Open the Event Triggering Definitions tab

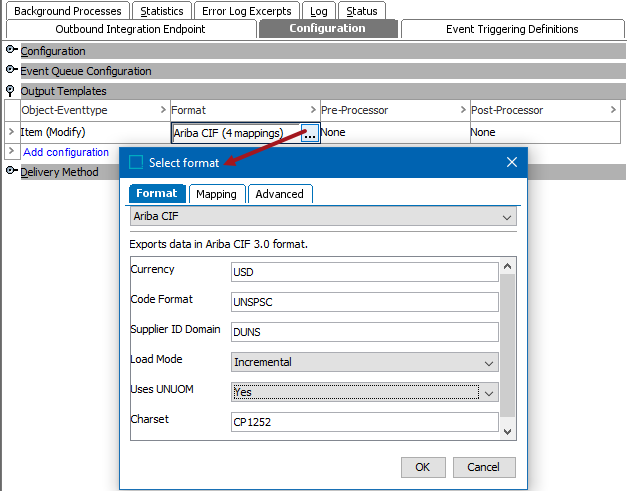tap(511, 29)
